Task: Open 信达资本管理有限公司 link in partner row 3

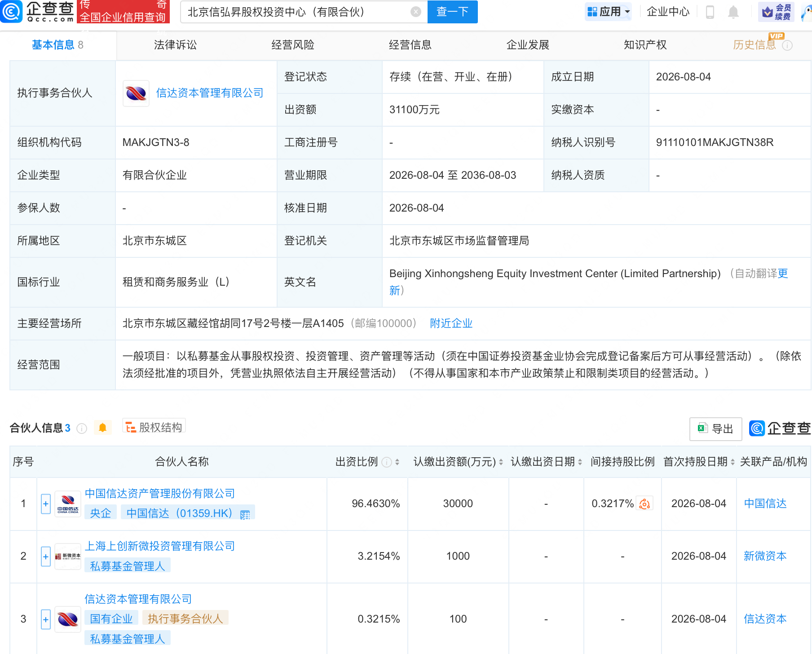Action: coord(138,599)
